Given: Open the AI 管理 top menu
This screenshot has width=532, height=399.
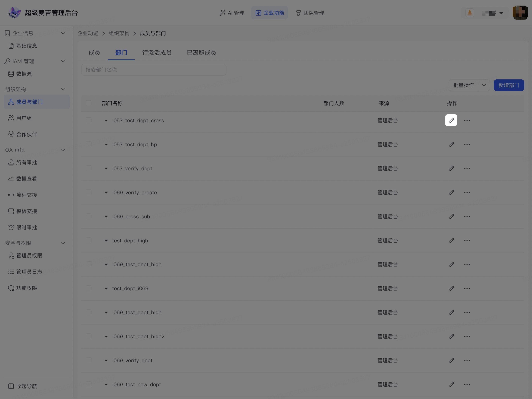Looking at the screenshot, I should click(x=232, y=13).
